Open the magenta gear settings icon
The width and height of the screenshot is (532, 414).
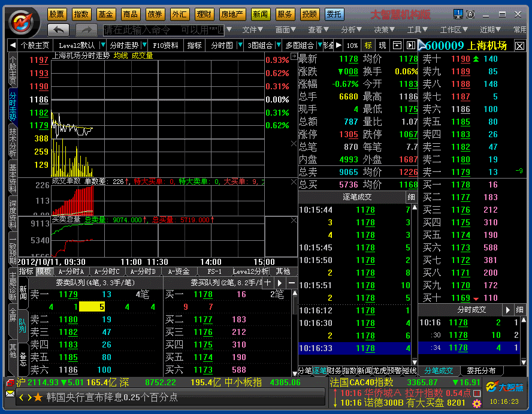point(477,403)
